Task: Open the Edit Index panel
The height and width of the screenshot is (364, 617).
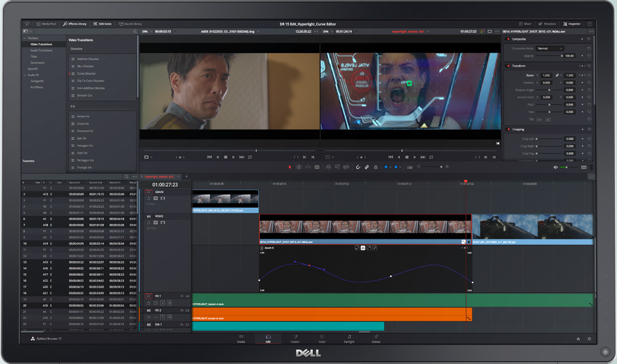Action: (x=102, y=24)
